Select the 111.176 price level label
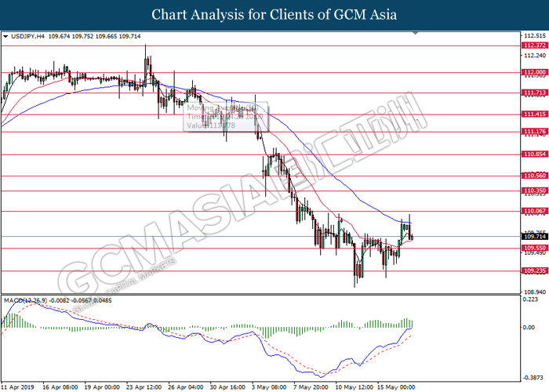 click(534, 132)
